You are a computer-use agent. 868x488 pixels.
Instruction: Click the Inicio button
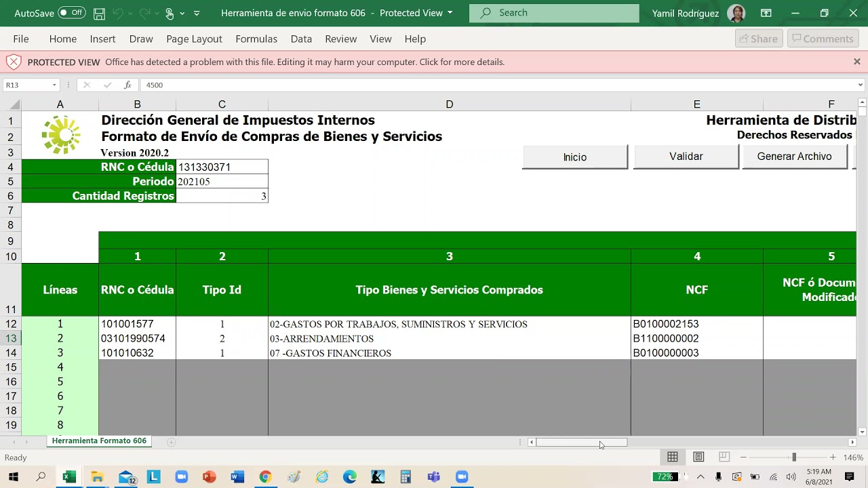click(575, 157)
